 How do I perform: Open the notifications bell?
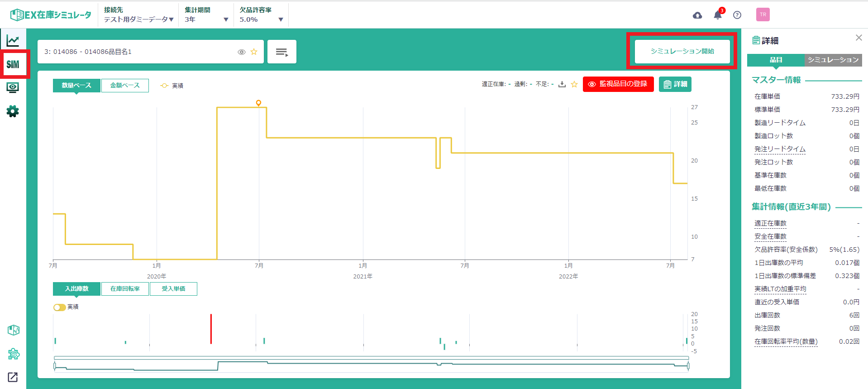pyautogui.click(x=717, y=15)
